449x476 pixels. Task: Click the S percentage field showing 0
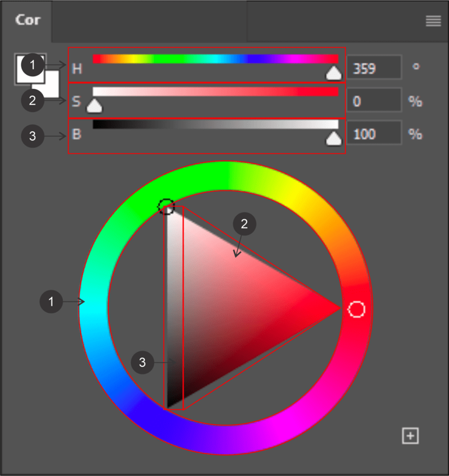click(373, 101)
